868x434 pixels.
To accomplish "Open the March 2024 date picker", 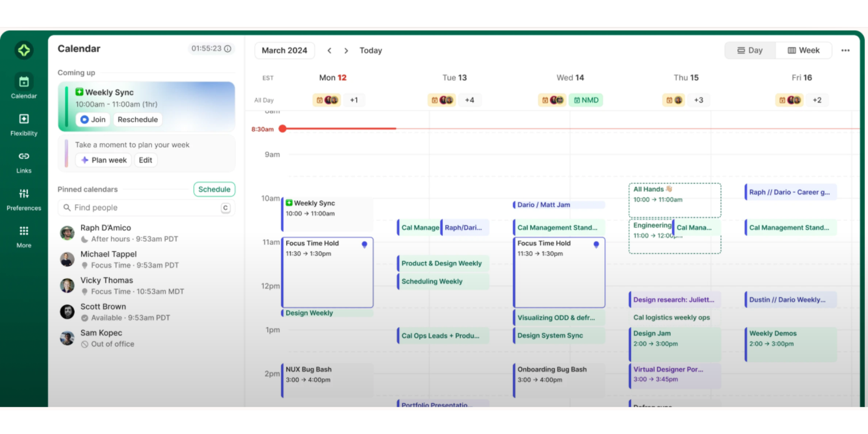I will point(284,50).
